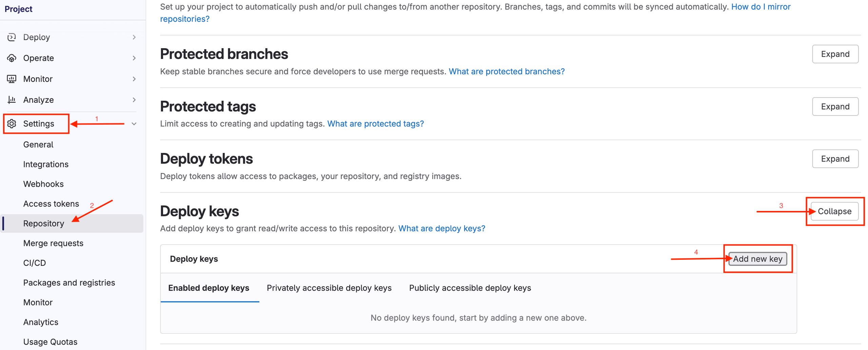Expand the Protected branches section
This screenshot has height=350, width=868.
835,54
